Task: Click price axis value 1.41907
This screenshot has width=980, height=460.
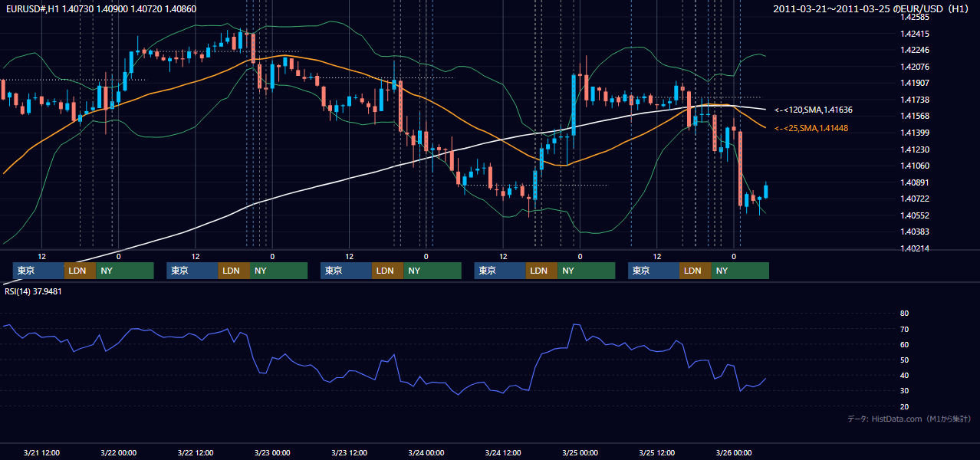Action: 915,83
